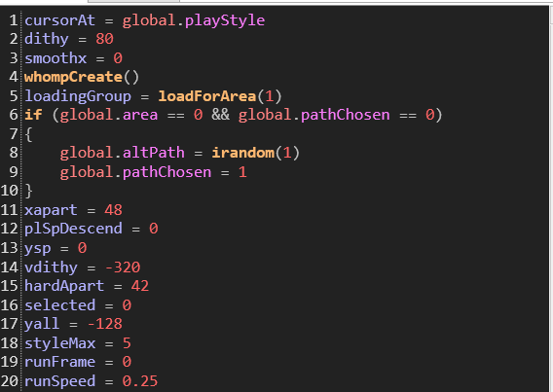
Task: Click the "whompCreate" function call
Action: [73, 77]
